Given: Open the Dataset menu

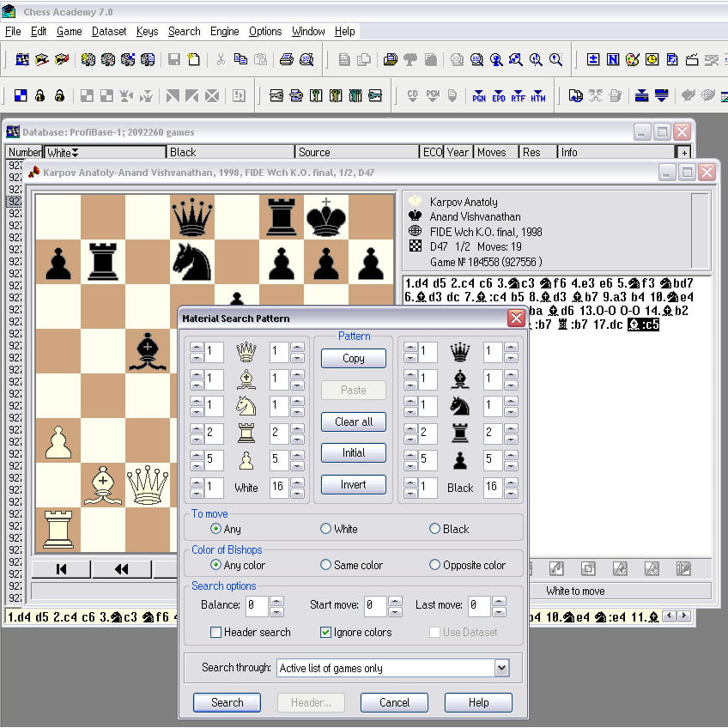Looking at the screenshot, I should tap(109, 31).
